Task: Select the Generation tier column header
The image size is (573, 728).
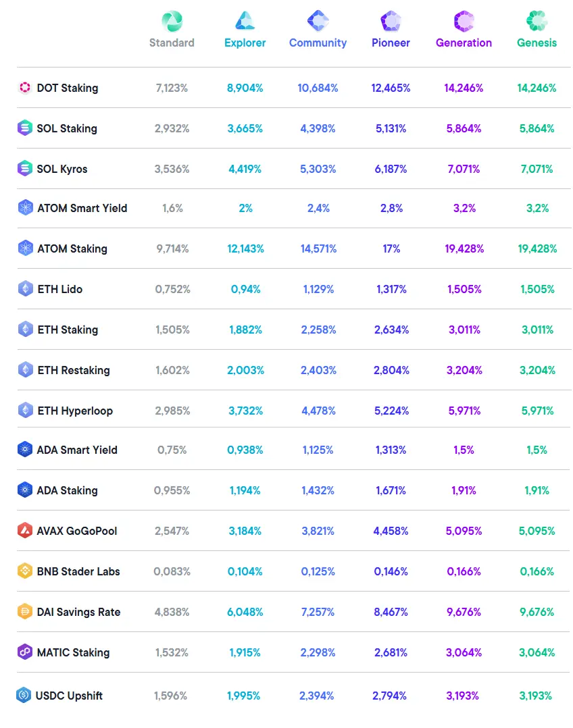Action: coord(464,43)
